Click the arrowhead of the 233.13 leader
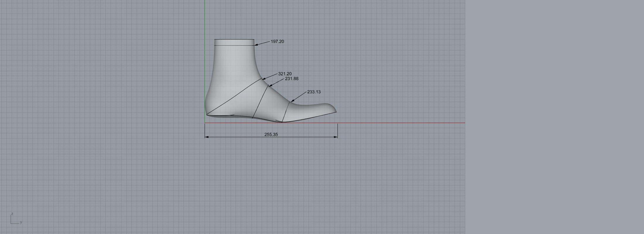Image resolution: width=644 pixels, height=234 pixels. coord(292,101)
